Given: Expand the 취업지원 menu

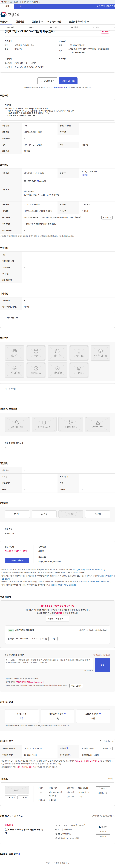Looking at the screenshot, I should (x=22, y=22).
